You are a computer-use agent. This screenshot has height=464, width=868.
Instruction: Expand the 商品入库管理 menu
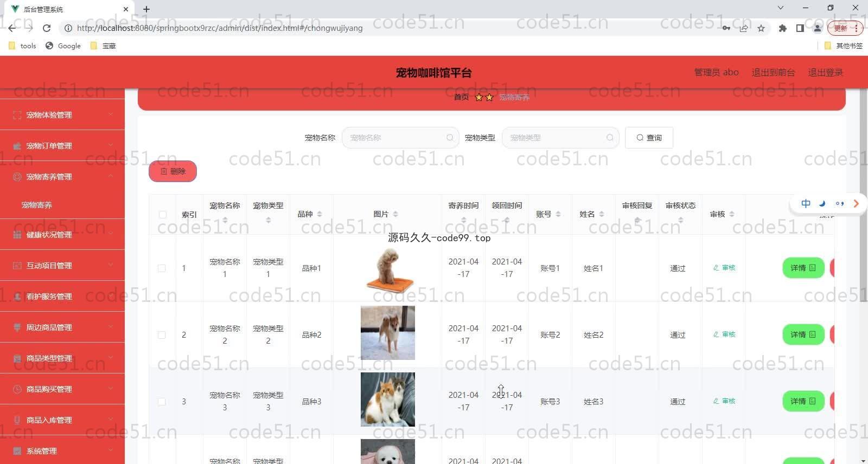point(62,420)
